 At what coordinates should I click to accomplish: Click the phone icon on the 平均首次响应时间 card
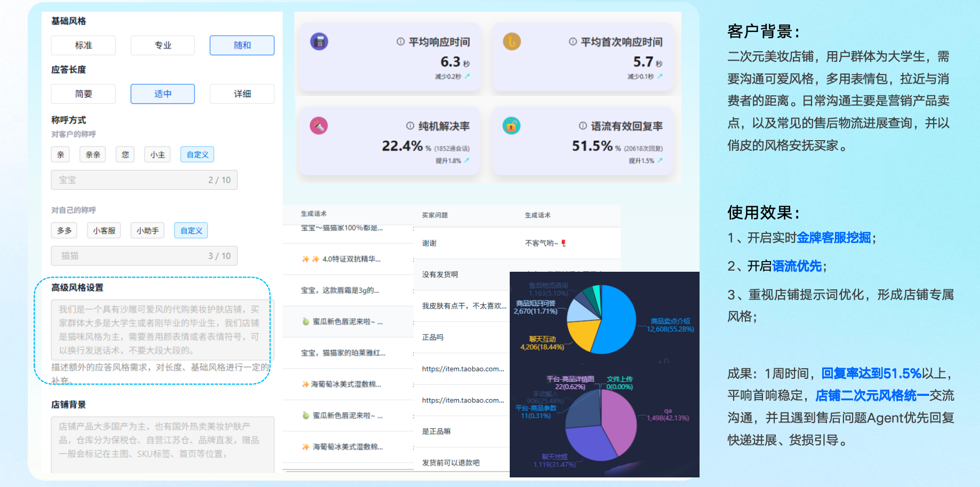pyautogui.click(x=511, y=41)
